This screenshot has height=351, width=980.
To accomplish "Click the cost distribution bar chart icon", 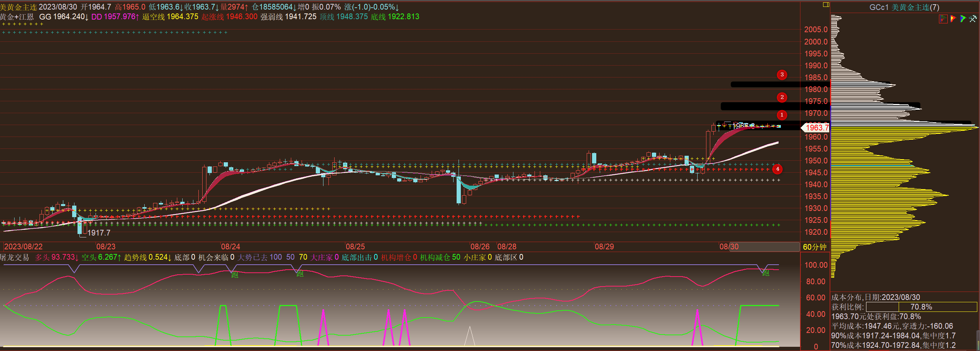I will 943,19.
